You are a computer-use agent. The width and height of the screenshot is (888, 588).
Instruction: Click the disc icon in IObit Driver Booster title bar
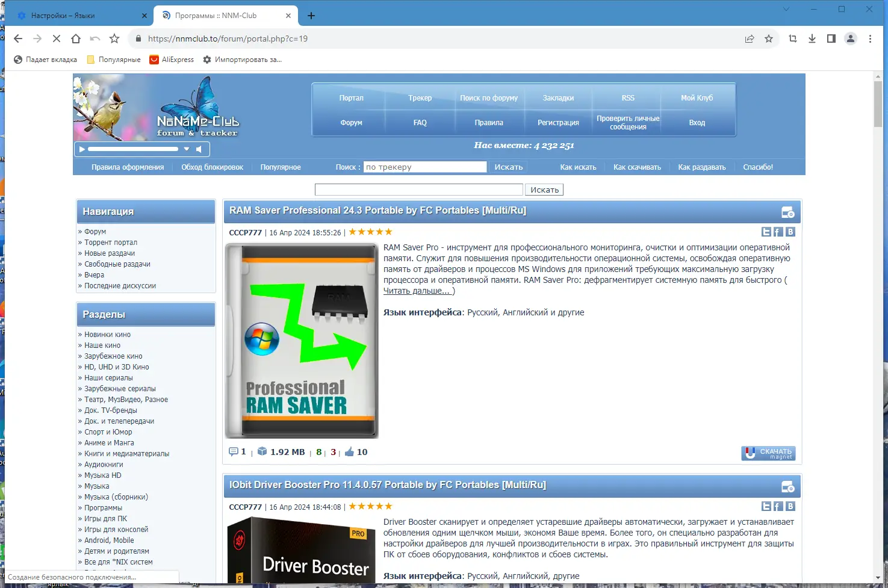[x=787, y=486]
